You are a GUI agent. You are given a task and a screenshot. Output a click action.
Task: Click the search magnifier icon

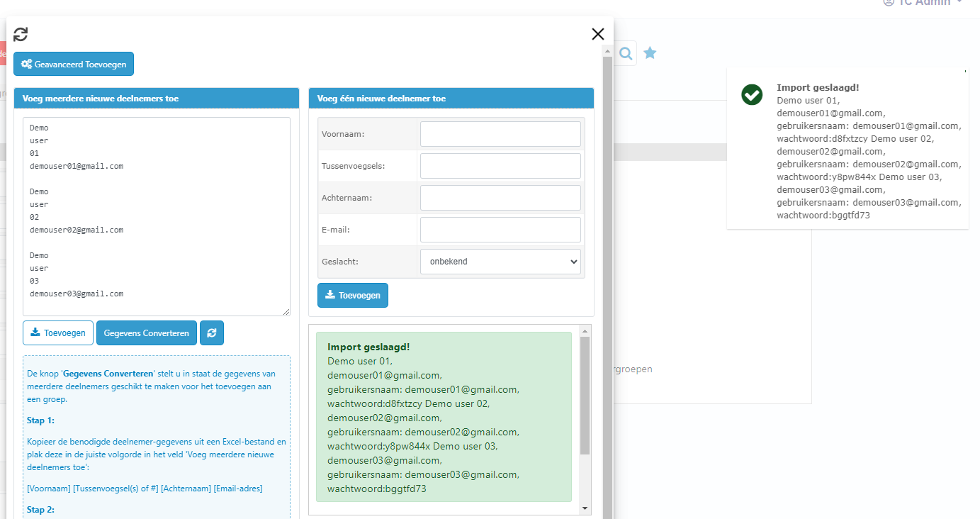point(626,53)
